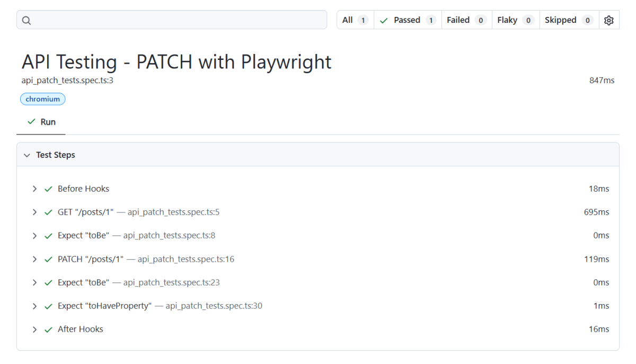Image resolution: width=636 pixels, height=364 pixels.
Task: Expand the GET "/posts/1" step chevron
Action: tap(34, 212)
